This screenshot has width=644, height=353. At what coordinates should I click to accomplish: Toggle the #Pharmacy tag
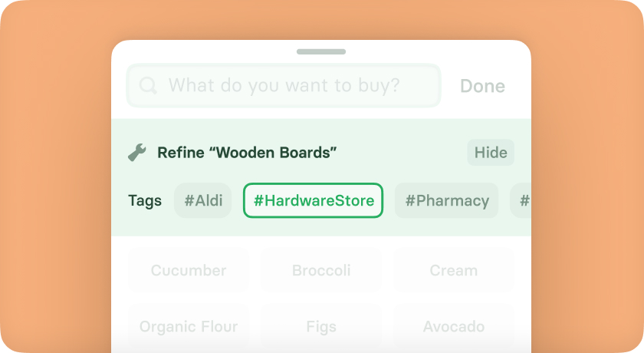click(x=446, y=200)
